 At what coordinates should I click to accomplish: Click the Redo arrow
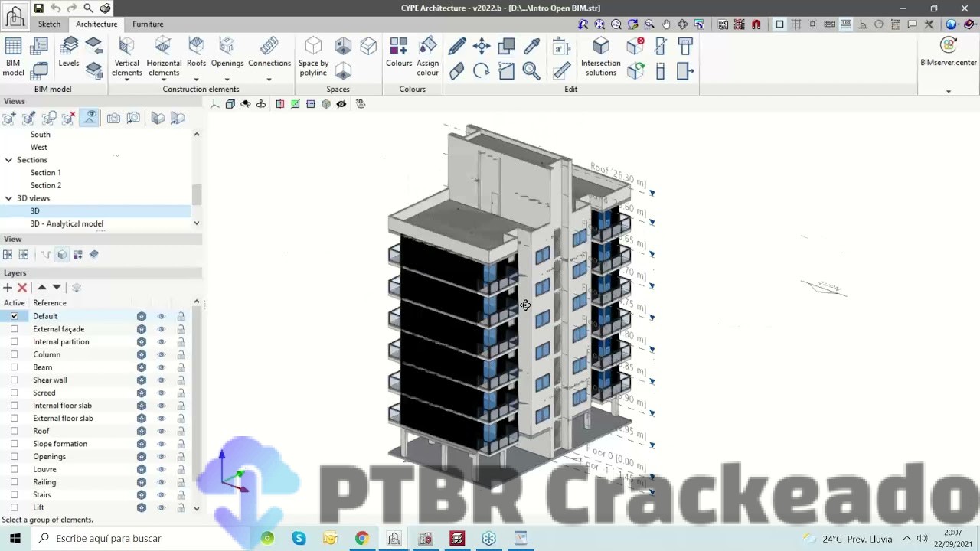click(x=72, y=8)
